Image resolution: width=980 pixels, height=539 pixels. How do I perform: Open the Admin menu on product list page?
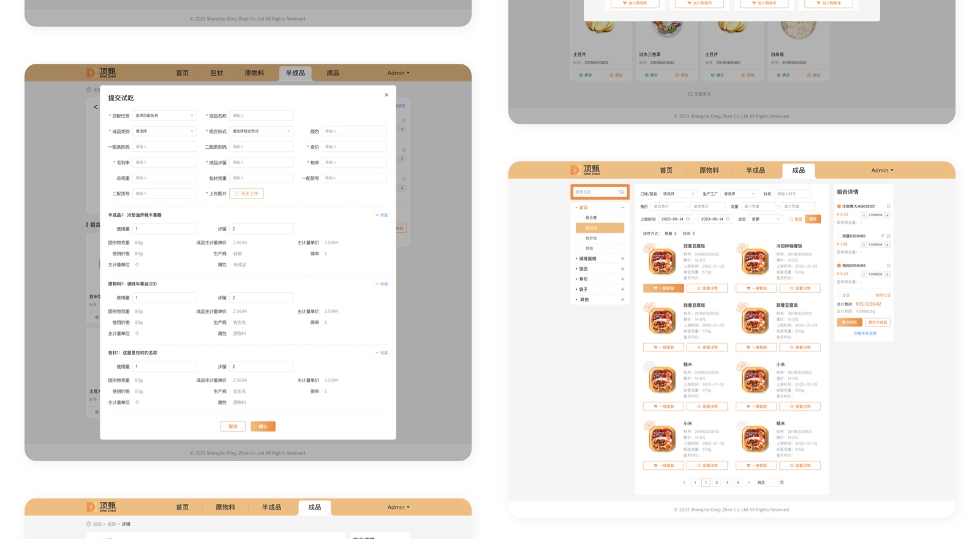[882, 170]
